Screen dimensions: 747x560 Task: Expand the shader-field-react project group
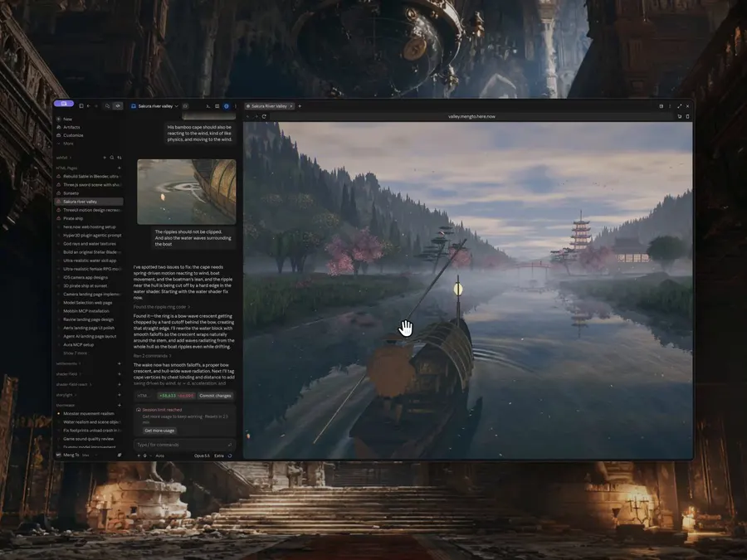click(x=74, y=384)
